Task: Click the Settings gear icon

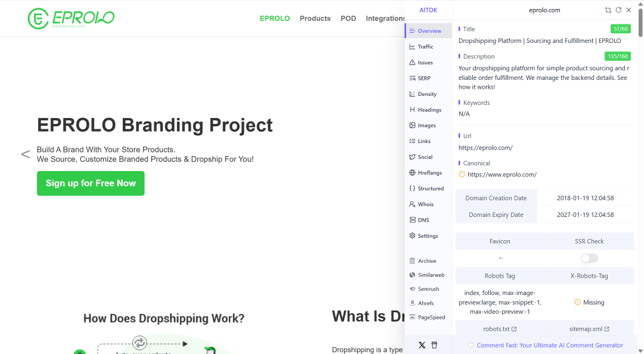Action: tap(413, 236)
